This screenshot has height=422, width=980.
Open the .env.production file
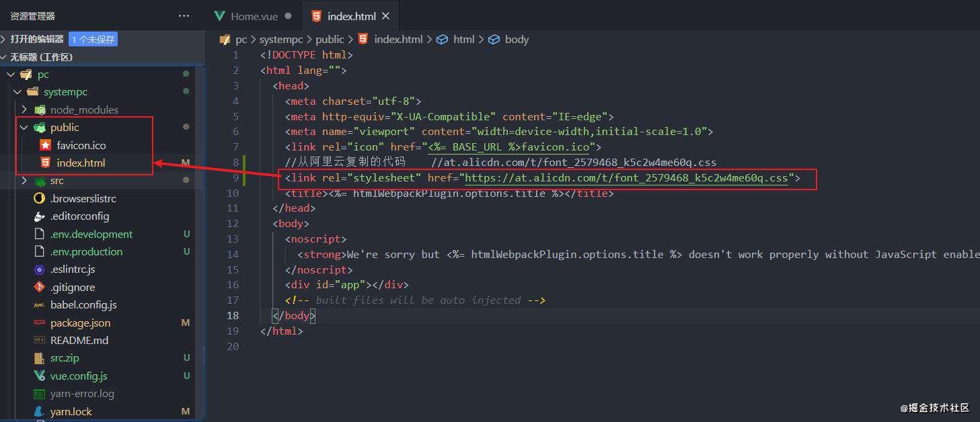86,251
